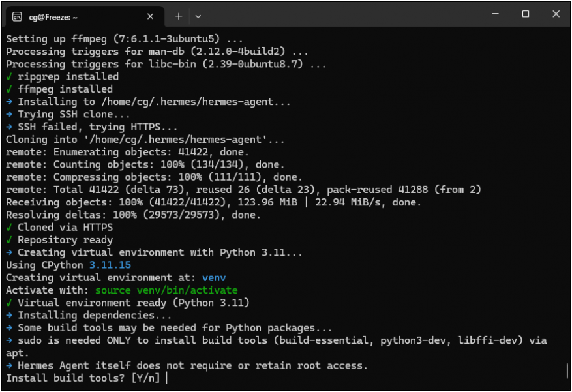572x392 pixels.
Task: Click the arrow beside Installing dependencies
Action: (9, 316)
